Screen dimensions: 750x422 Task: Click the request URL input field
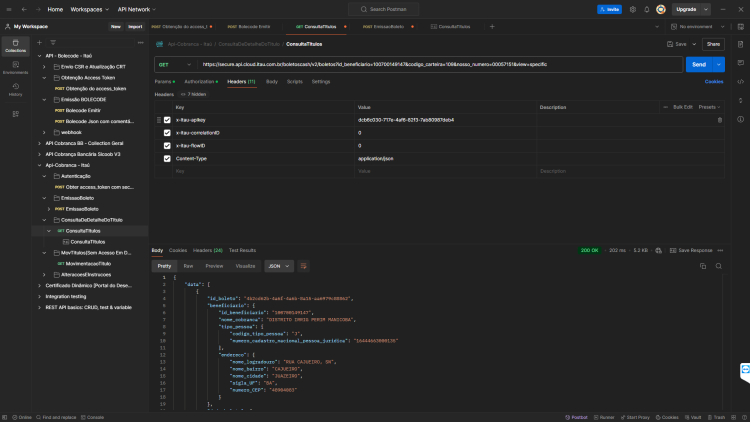[x=440, y=65]
